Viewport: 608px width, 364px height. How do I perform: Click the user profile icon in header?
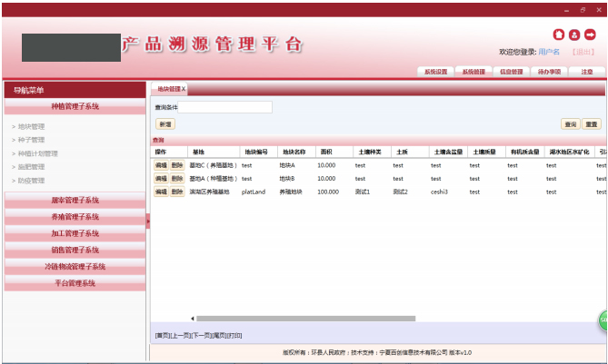pyautogui.click(x=574, y=34)
